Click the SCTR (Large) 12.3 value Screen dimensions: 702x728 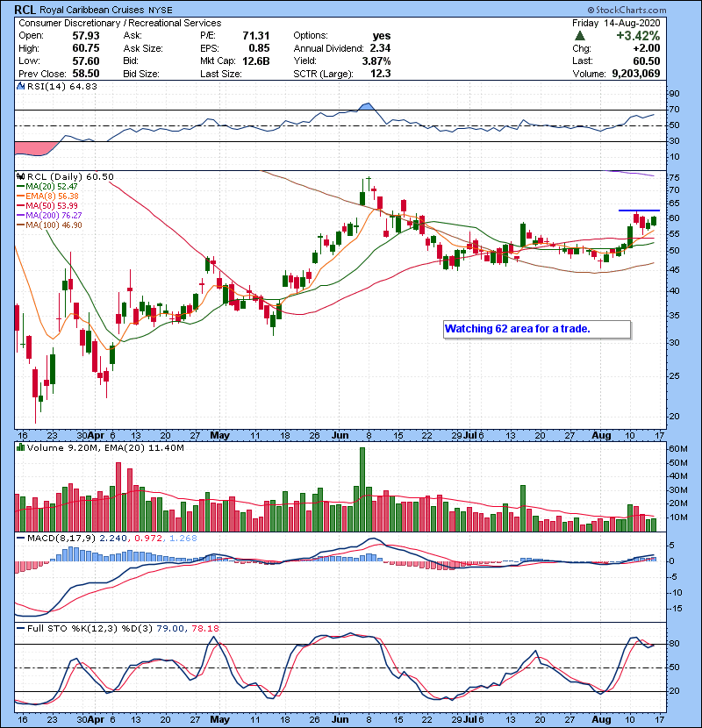(x=381, y=74)
